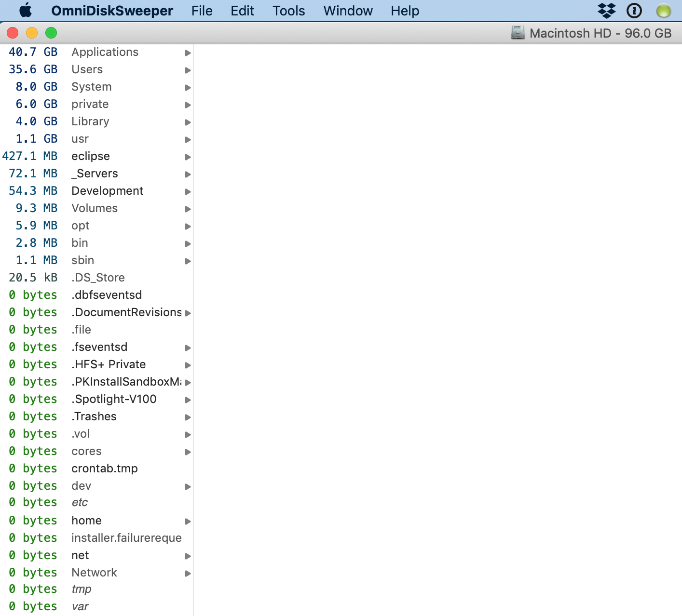682x616 pixels.
Task: Expand the Users folder arrow
Action: [188, 70]
